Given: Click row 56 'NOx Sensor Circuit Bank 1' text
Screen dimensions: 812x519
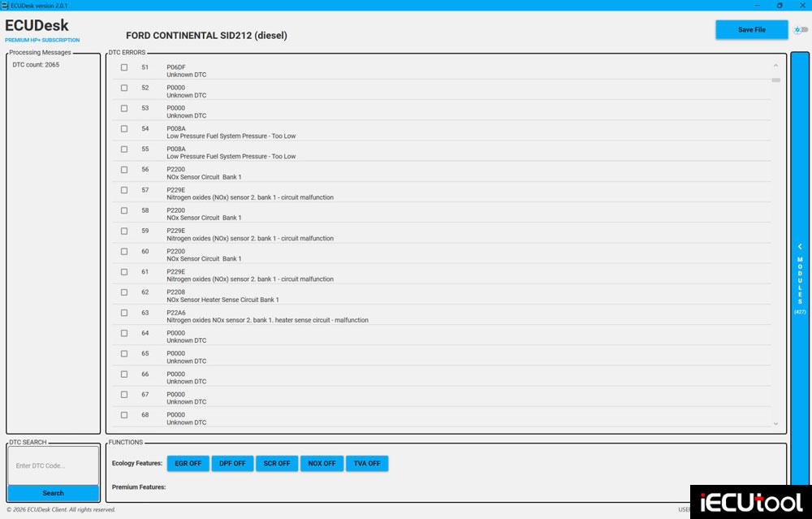Looking at the screenshot, I should 204,177.
